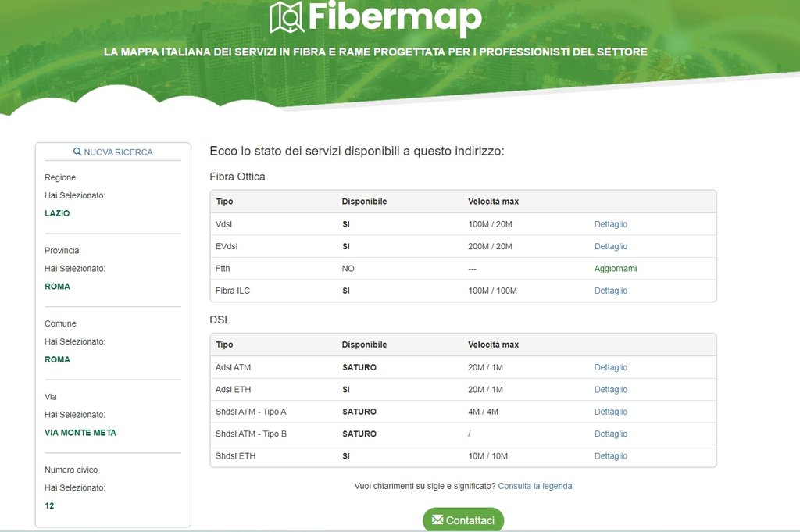This screenshot has width=800, height=532.
Task: Open the Consulta la legenda link
Action: 534,486
